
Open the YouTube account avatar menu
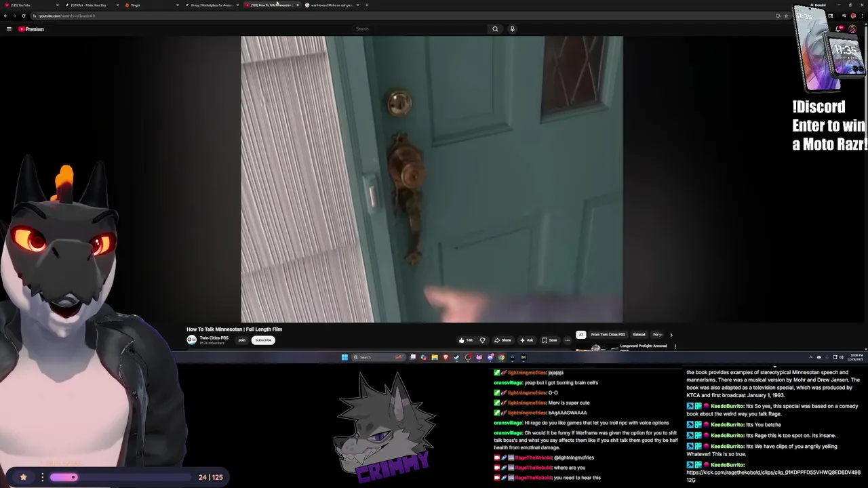click(x=852, y=29)
